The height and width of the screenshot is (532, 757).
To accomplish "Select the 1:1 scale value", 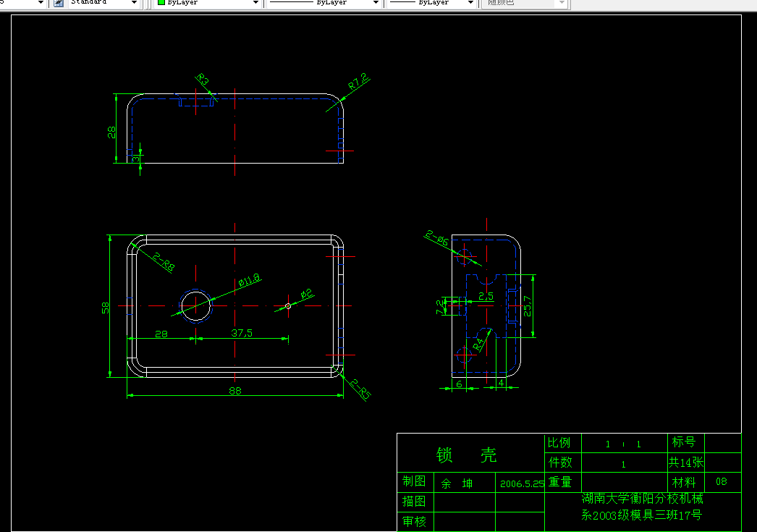I will click(x=623, y=444).
